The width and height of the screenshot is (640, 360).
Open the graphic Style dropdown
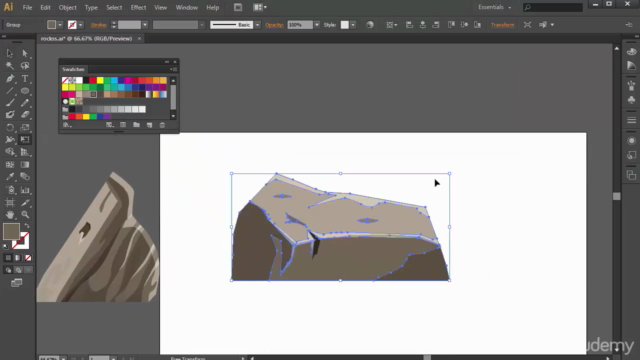click(353, 25)
